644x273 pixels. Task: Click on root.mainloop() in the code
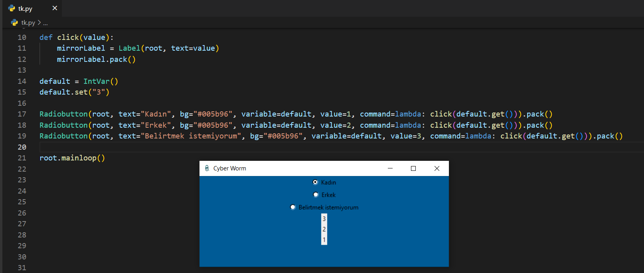pos(72,158)
